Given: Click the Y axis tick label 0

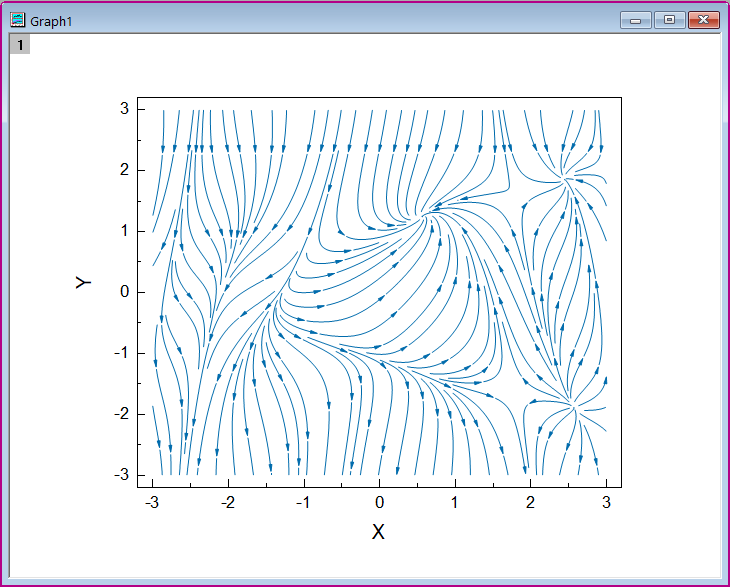Looking at the screenshot, I should [124, 292].
